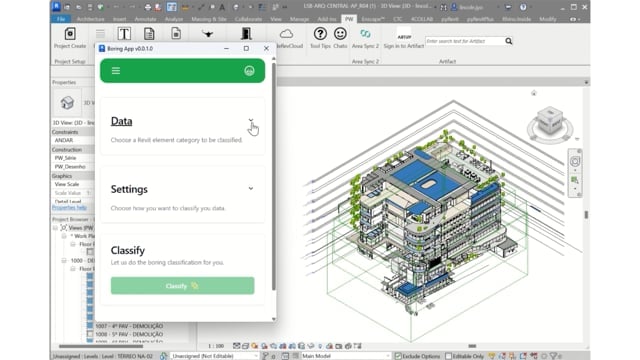
Task: Click the round avatar icon in green header
Action: pyautogui.click(x=249, y=71)
